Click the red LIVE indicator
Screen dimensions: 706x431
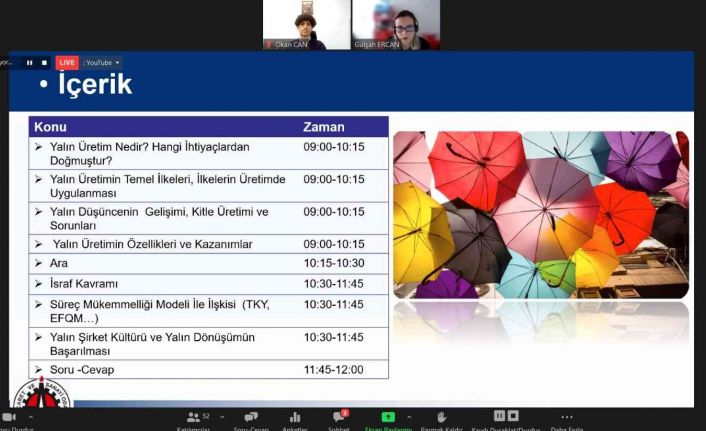point(67,62)
